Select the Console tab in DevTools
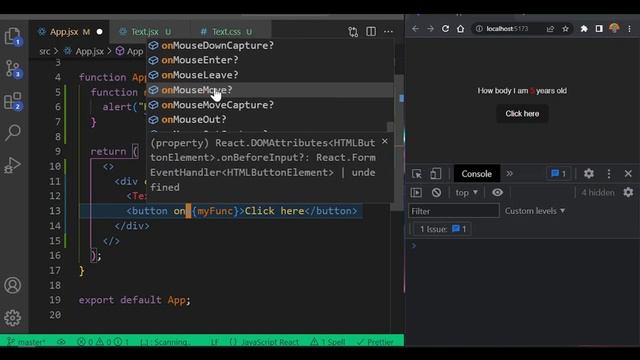The width and height of the screenshot is (640, 360). (476, 174)
